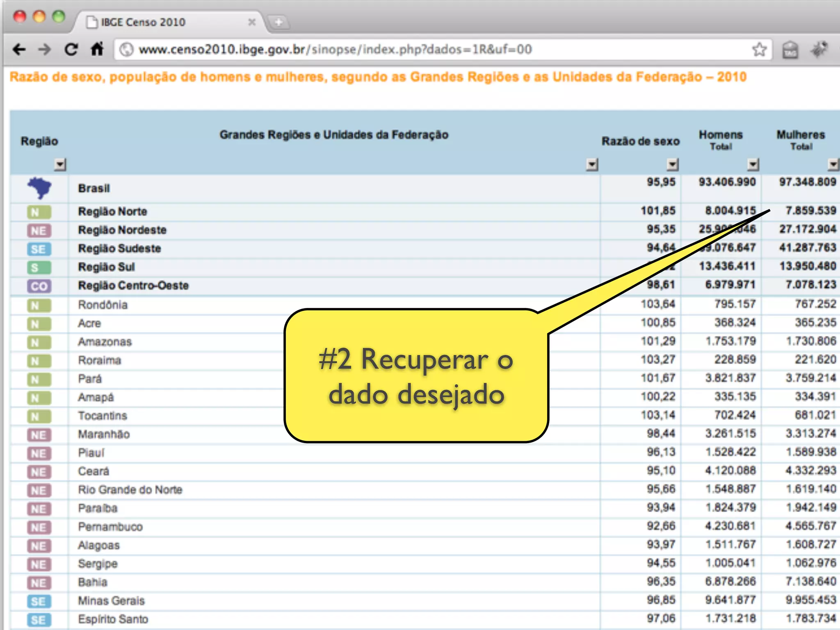
Task: Select the Região Sul row label
Action: pos(106,267)
